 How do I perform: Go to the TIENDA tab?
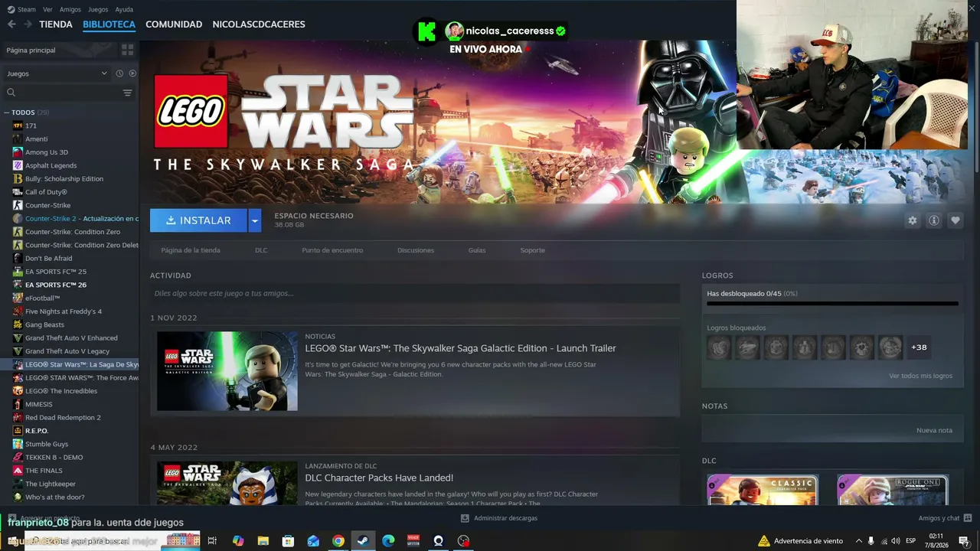(56, 24)
